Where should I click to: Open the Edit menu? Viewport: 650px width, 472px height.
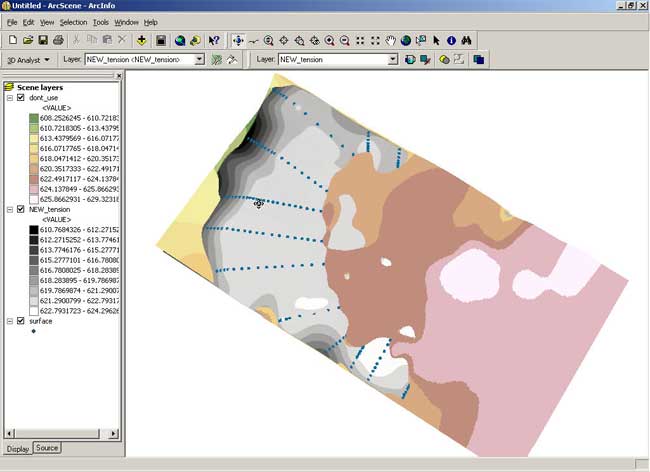click(28, 22)
